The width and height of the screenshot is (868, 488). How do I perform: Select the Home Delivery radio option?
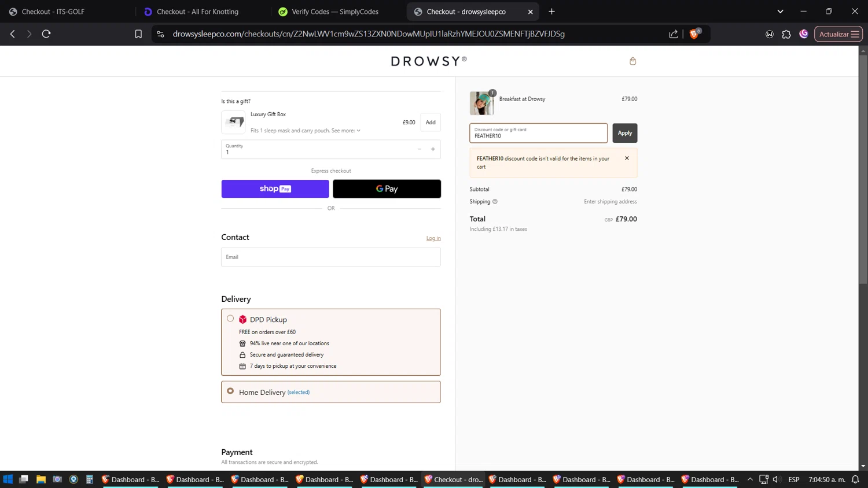[x=230, y=391]
